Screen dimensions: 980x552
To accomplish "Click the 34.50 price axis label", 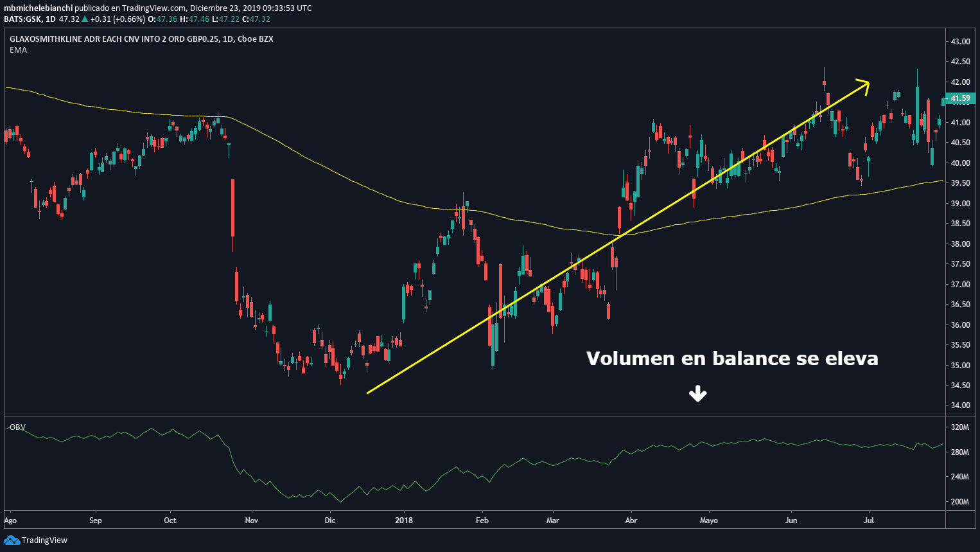I will [961, 386].
